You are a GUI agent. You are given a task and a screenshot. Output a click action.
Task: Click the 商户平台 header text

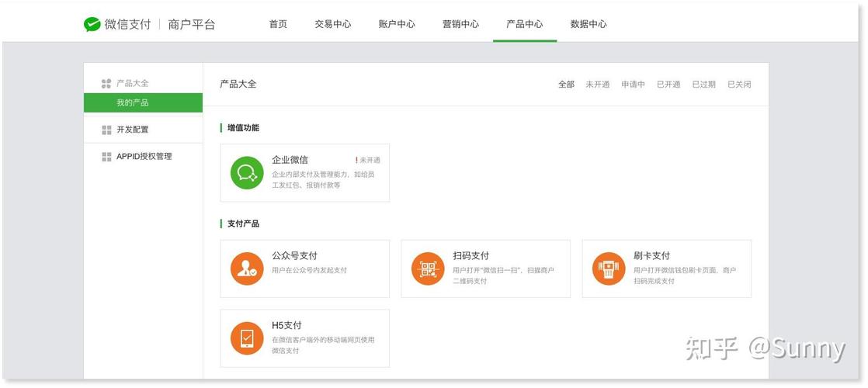pos(192,24)
